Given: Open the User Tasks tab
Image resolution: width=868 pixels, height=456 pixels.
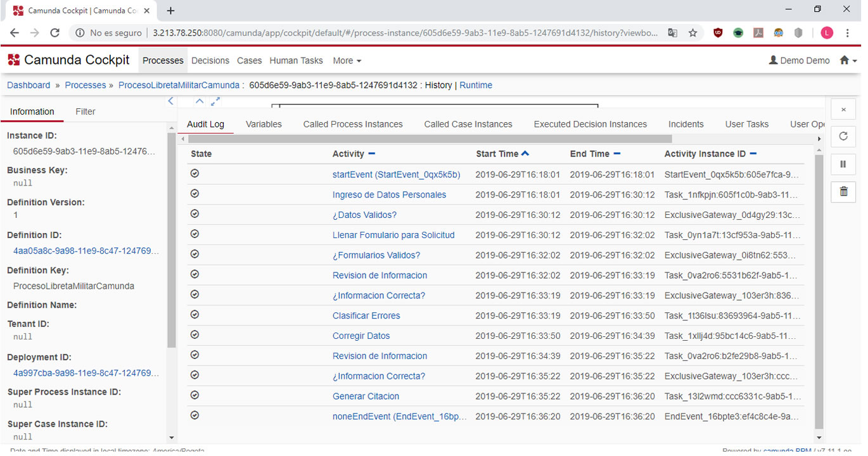Looking at the screenshot, I should tap(747, 124).
